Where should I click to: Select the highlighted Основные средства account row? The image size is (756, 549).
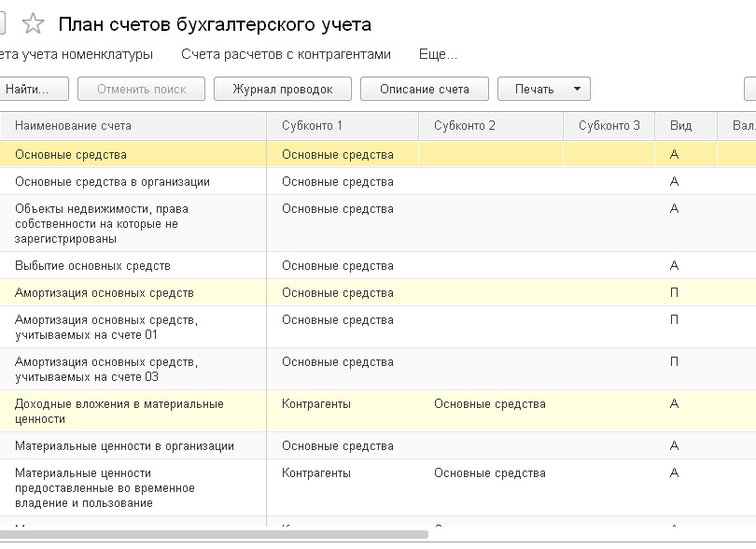click(378, 154)
